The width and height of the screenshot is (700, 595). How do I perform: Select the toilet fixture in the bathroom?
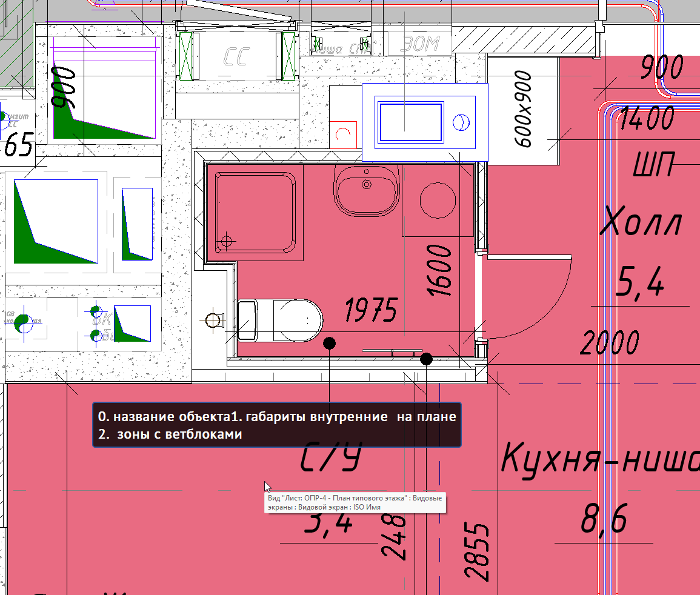pos(280,321)
